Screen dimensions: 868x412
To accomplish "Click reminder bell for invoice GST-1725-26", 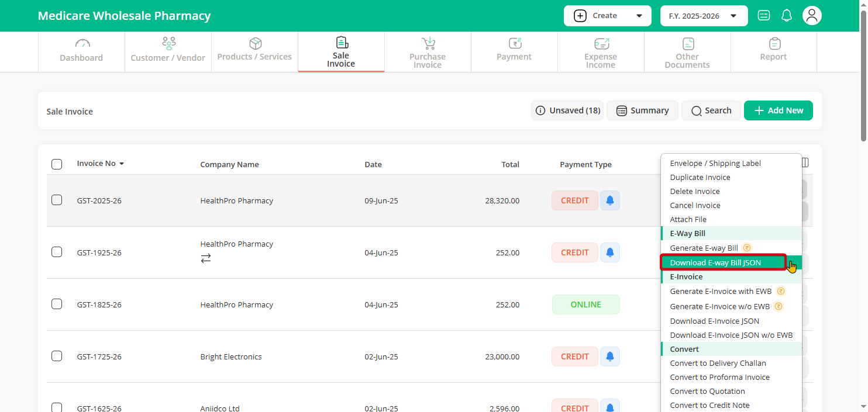I will [610, 356].
